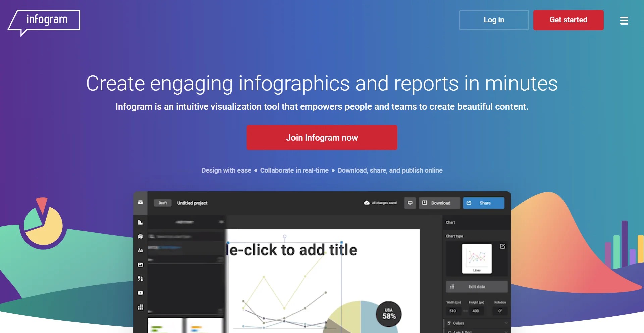Click the 'Design with ease' text
Viewport: 644px width, 333px height.
point(226,170)
